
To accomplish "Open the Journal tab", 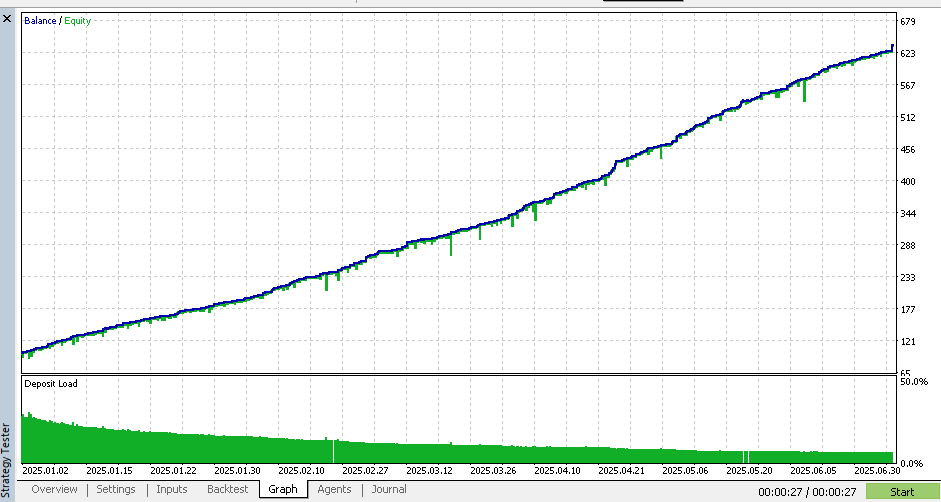I will tap(389, 489).
